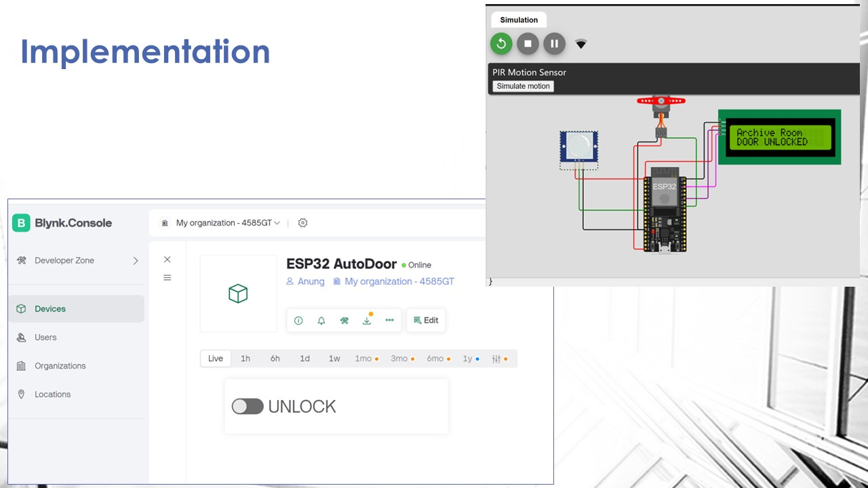The width and height of the screenshot is (868, 488).
Task: Open organization settings gear icon
Action: (x=303, y=223)
